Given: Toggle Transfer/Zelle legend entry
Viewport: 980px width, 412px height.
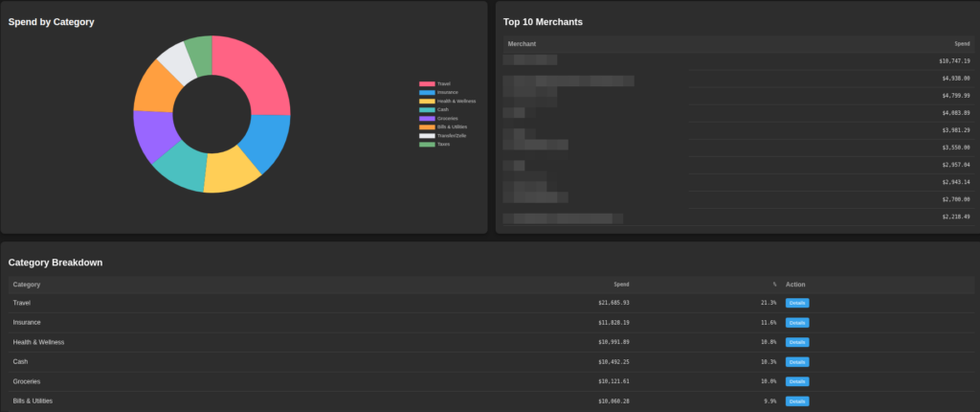Looking at the screenshot, I should 427,136.
